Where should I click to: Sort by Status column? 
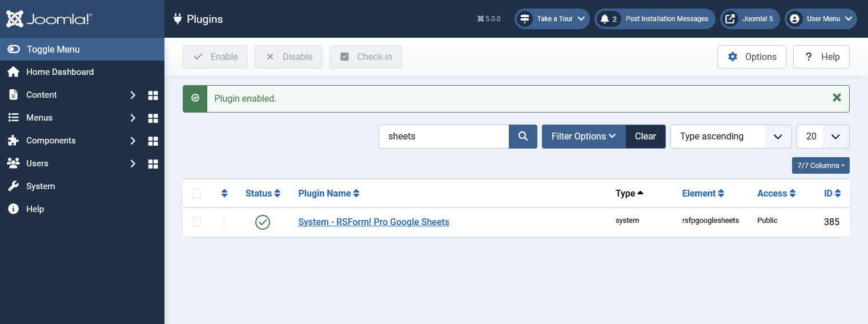(x=263, y=193)
